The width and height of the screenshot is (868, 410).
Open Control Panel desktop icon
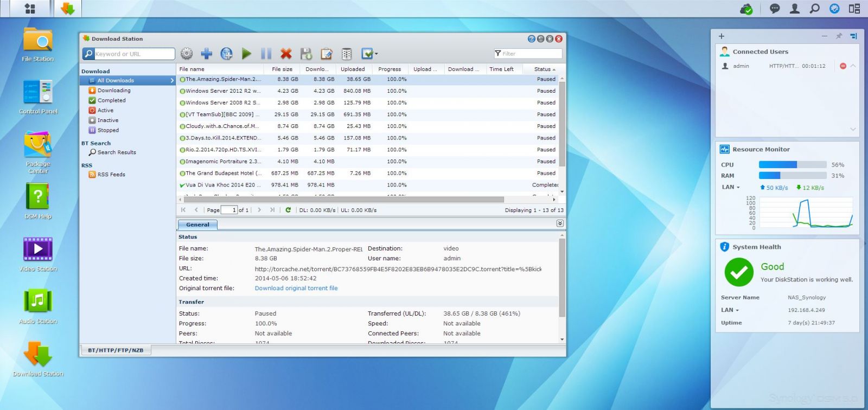click(x=38, y=97)
